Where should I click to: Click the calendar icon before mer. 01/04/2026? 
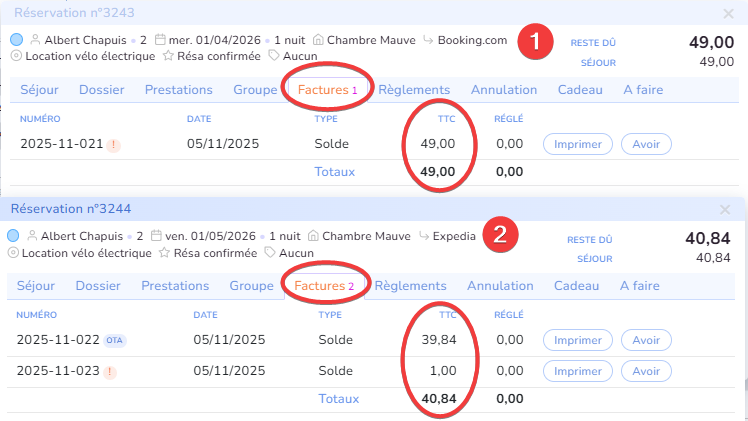[x=158, y=40]
